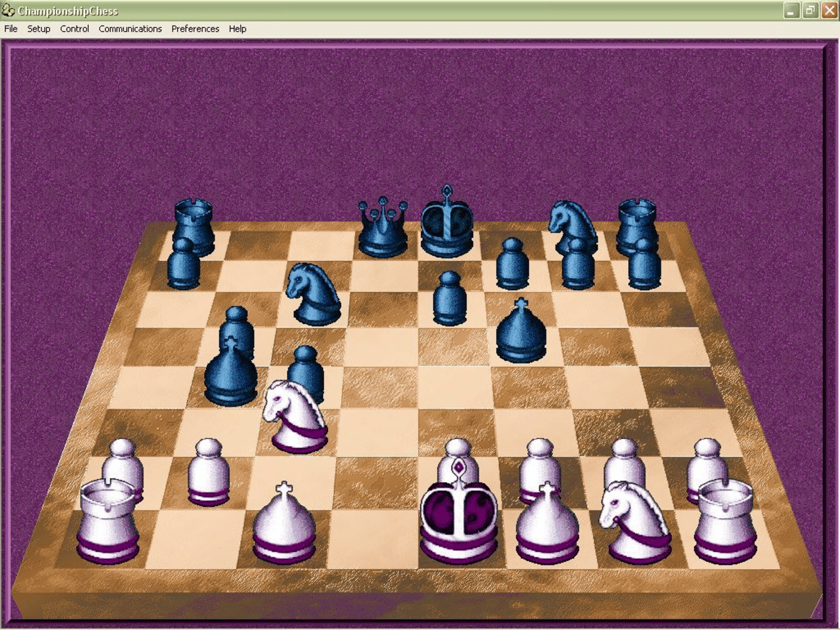Select the black bishop on f5
Screen dimensions: 840x630
click(521, 331)
